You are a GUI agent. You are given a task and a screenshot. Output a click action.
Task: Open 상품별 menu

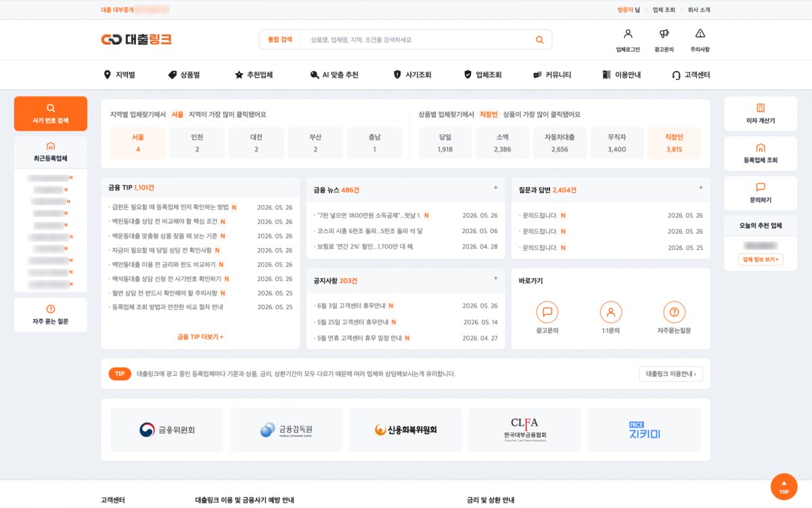(x=183, y=75)
